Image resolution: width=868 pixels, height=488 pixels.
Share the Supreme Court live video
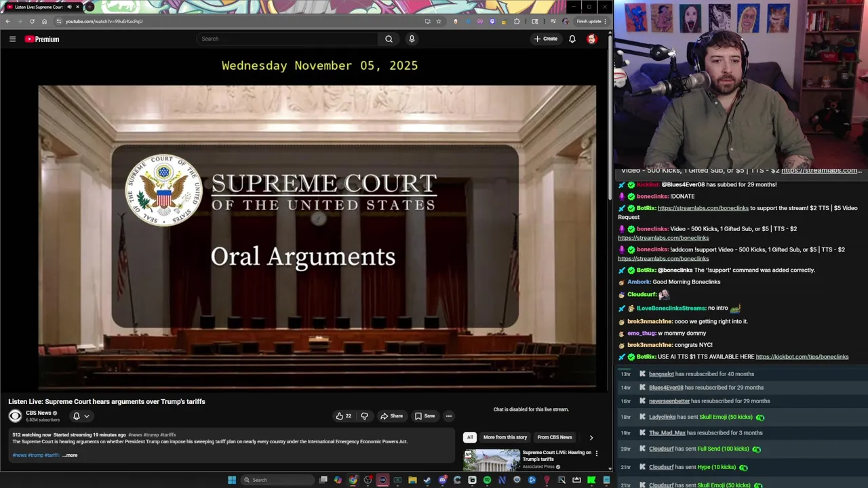pos(391,416)
